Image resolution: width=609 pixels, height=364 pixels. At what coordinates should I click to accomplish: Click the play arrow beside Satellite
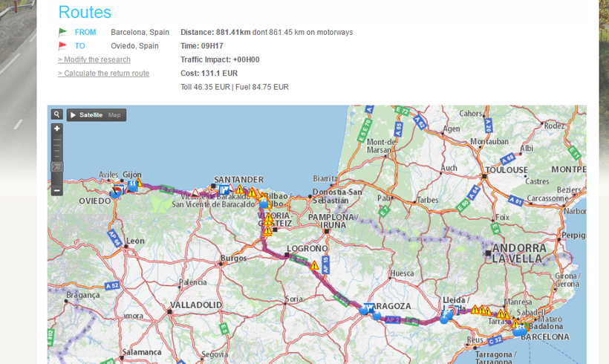coord(73,115)
